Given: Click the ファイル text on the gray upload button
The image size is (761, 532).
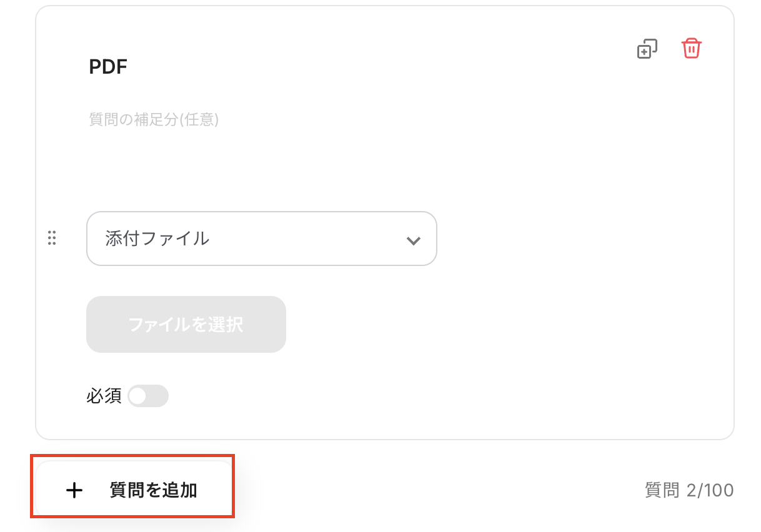Looking at the screenshot, I should coord(150,325).
